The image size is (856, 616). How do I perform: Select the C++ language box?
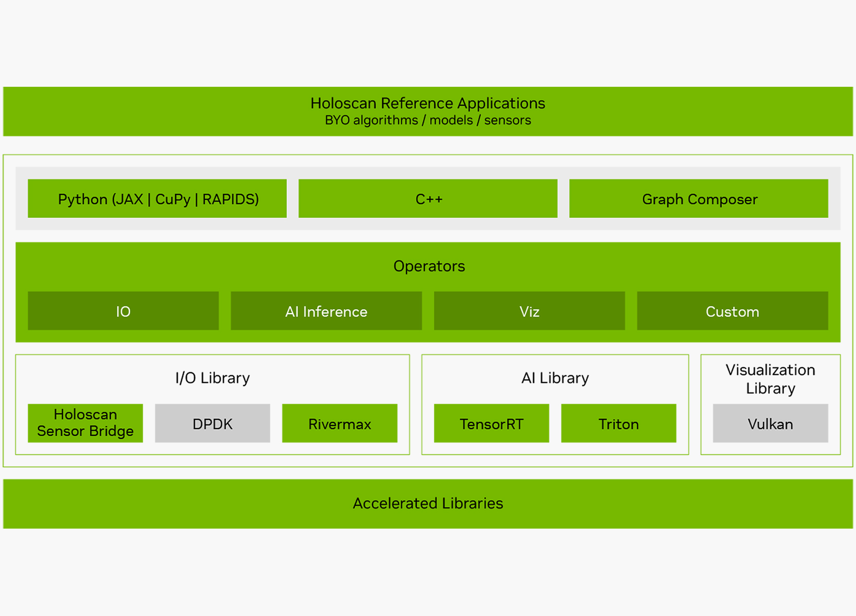tap(427, 199)
